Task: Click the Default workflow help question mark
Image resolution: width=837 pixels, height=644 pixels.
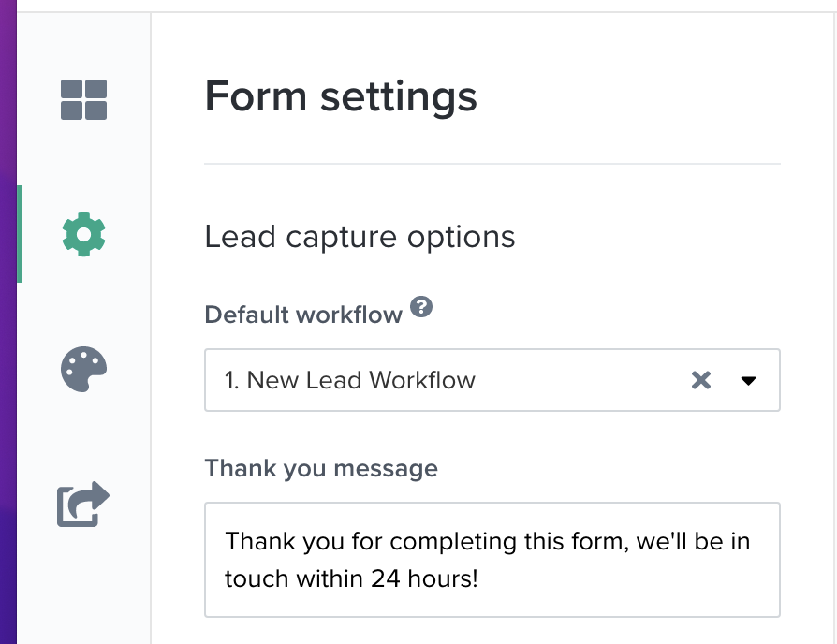Action: pos(422,307)
